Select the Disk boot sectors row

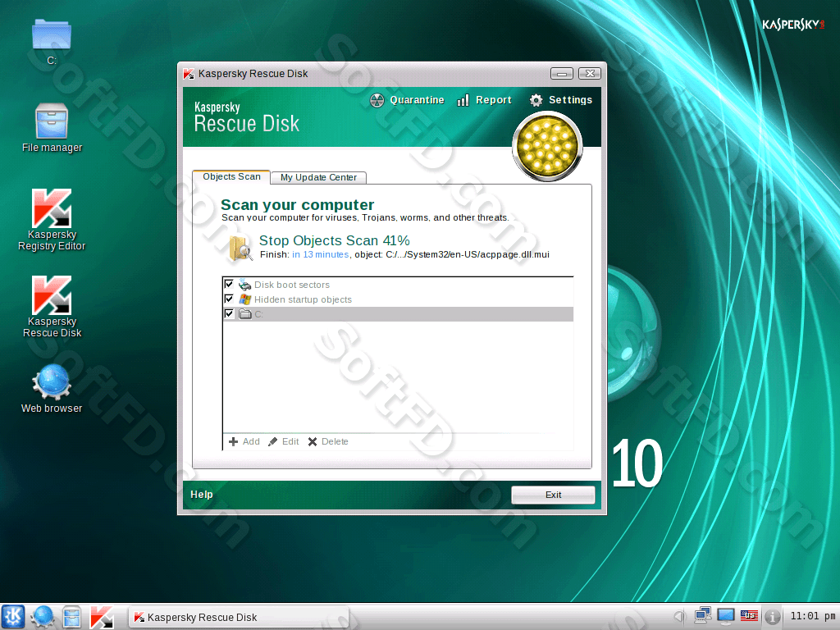[x=398, y=285]
